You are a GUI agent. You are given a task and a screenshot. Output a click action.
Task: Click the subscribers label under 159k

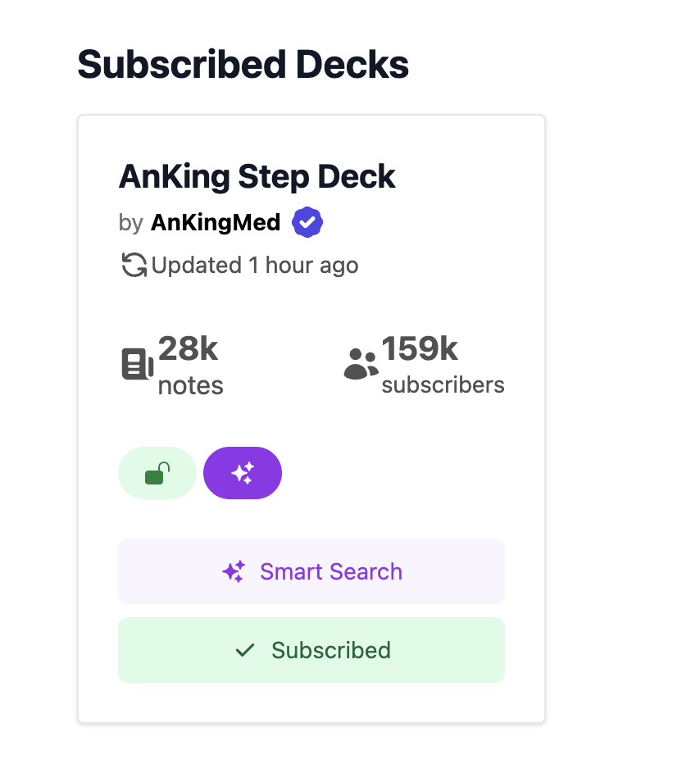[443, 385]
